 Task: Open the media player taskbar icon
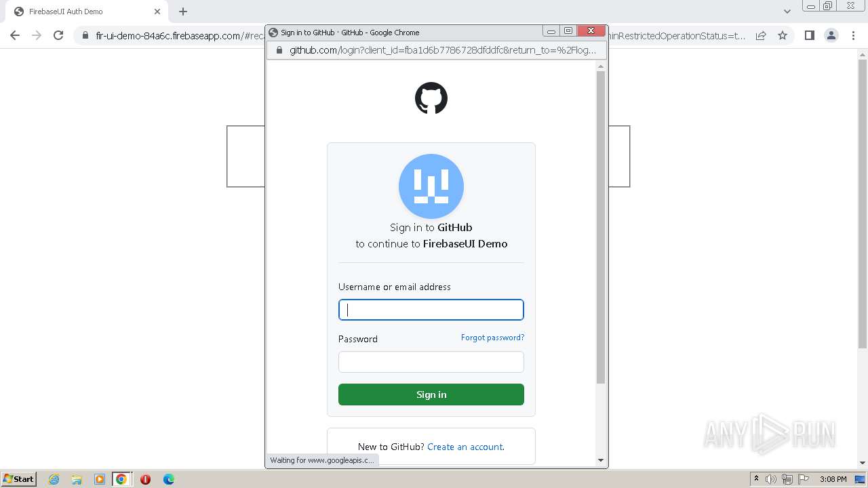tap(100, 479)
